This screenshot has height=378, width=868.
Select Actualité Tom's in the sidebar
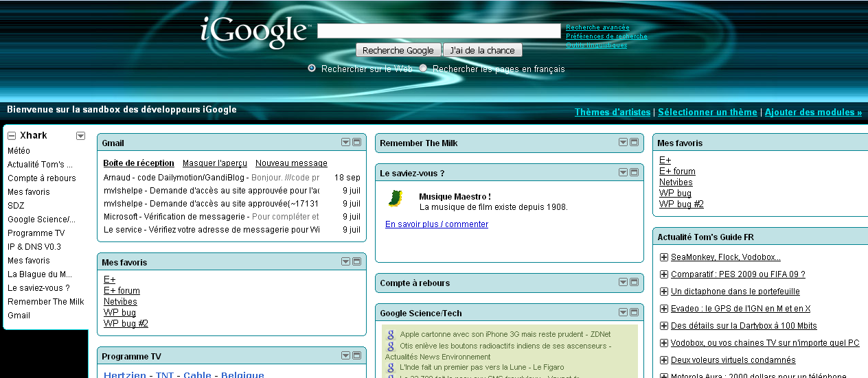click(x=40, y=165)
